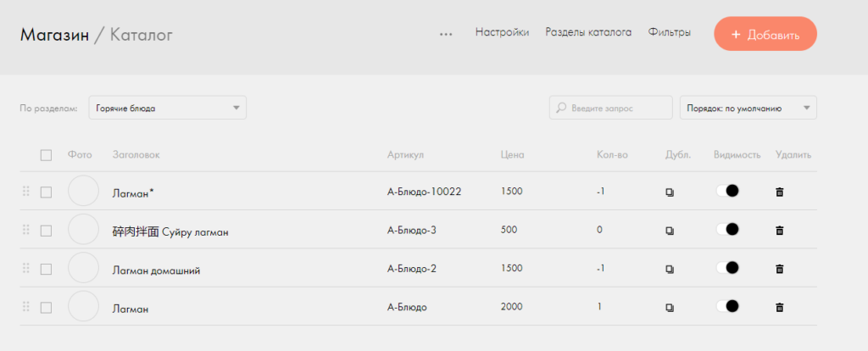This screenshot has height=351, width=868.
Task: Check the select-all checkbox in header
Action: [x=46, y=155]
